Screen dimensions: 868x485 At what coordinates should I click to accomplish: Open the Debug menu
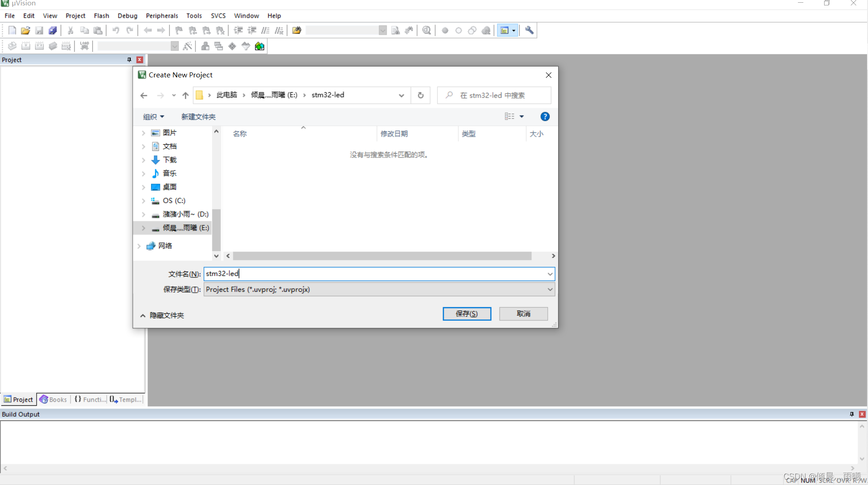coord(127,15)
